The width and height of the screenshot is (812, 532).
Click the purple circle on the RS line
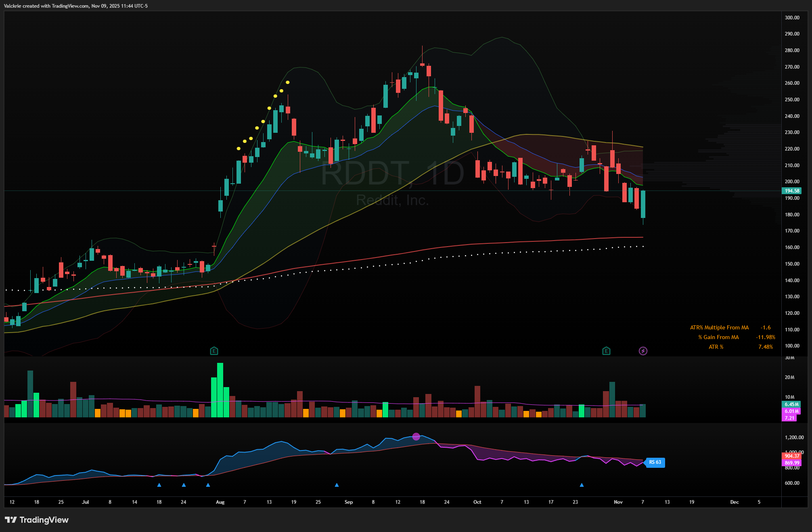point(416,436)
